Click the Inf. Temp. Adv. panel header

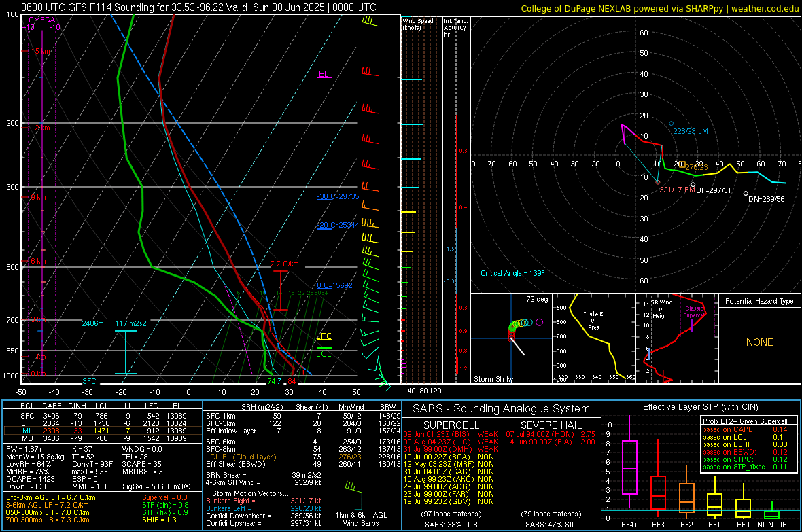click(455, 28)
